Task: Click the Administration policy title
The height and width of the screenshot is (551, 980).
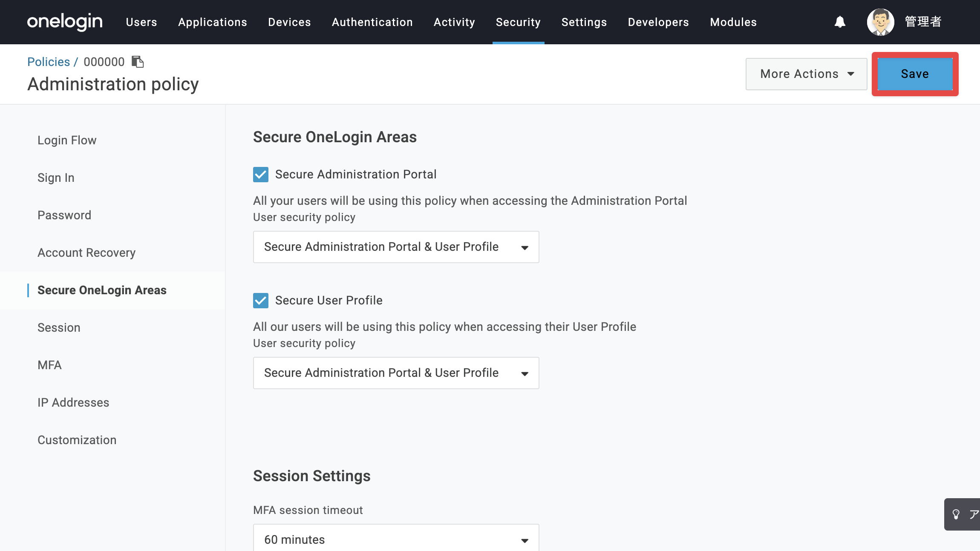Action: 113,84
